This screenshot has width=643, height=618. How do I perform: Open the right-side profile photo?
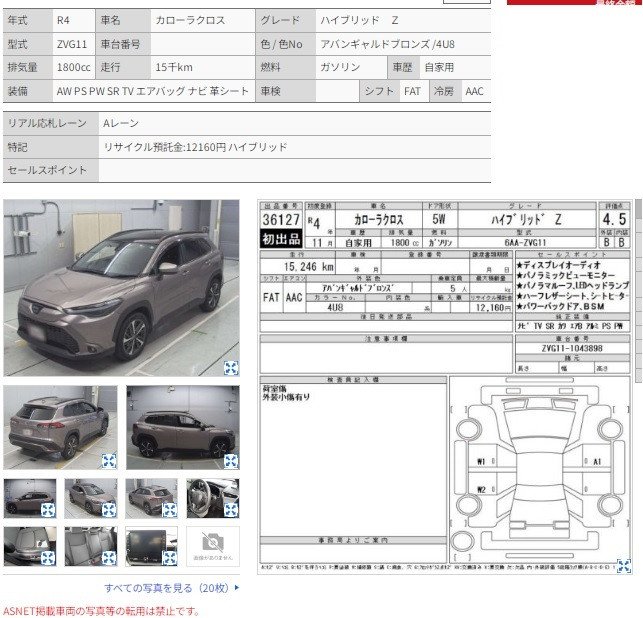click(x=183, y=427)
